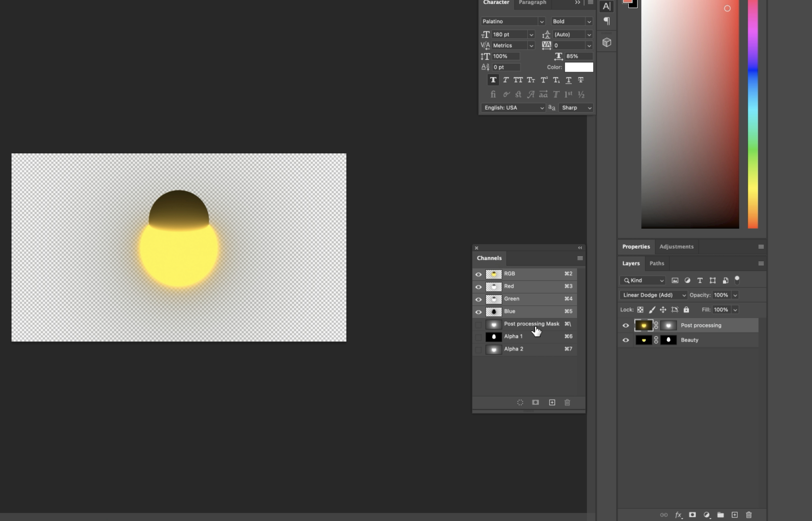Click the delete layer trash icon

(x=749, y=515)
